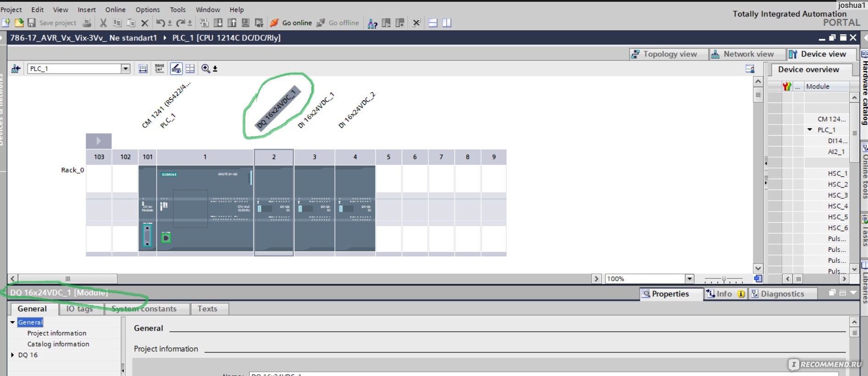Click the Go to network view icon
Image resolution: width=868 pixels, height=376 pixels.
coord(16,69)
